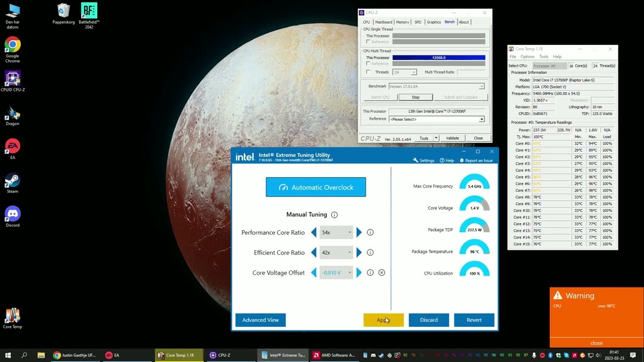The image size is (644, 362).
Task: Select Dragon desktop shortcut
Action: point(13,116)
